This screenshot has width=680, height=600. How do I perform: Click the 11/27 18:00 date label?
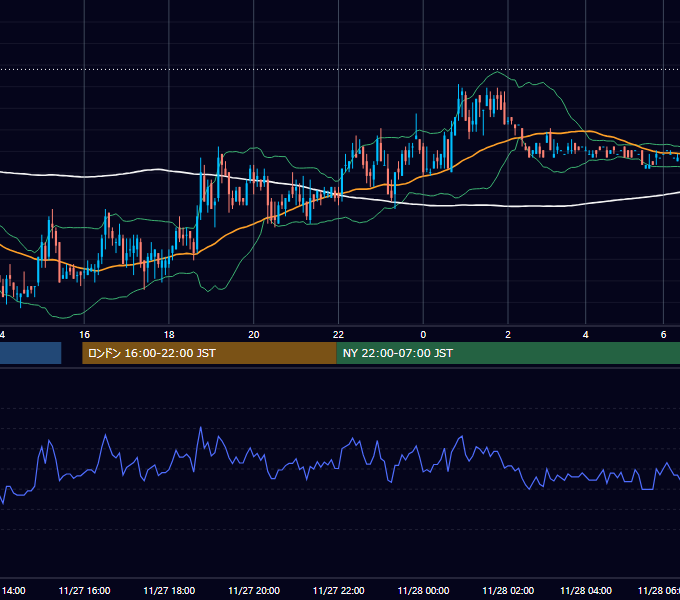(x=169, y=590)
